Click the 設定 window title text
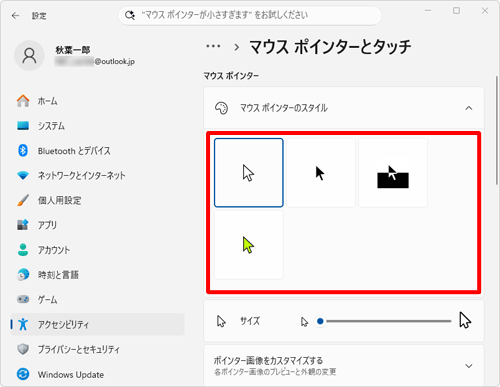 pyautogui.click(x=39, y=16)
